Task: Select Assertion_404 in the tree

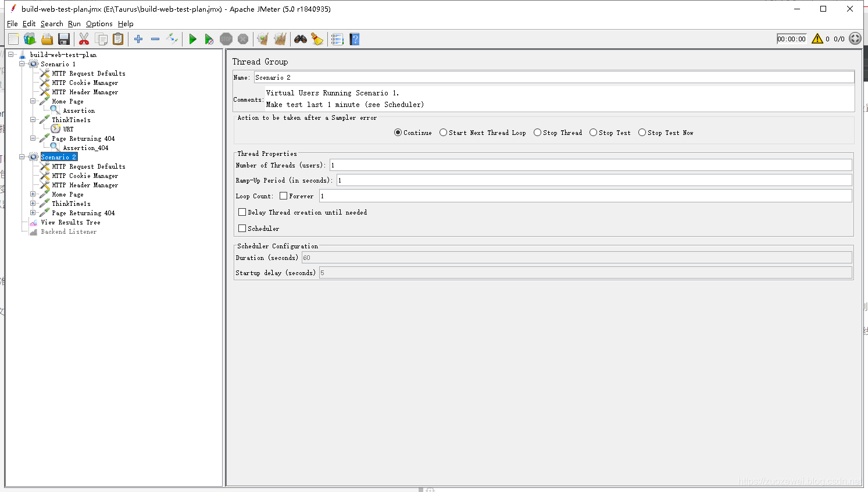Action: [x=85, y=148]
